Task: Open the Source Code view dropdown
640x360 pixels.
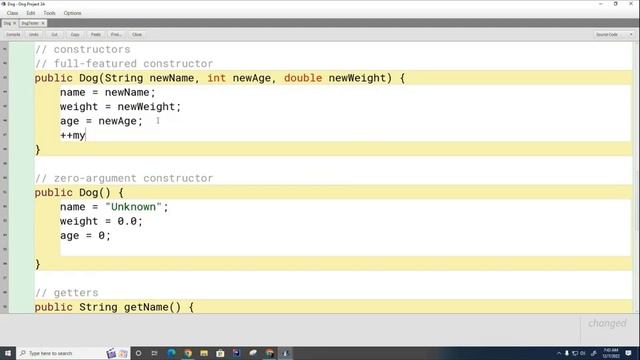Action: click(x=613, y=35)
